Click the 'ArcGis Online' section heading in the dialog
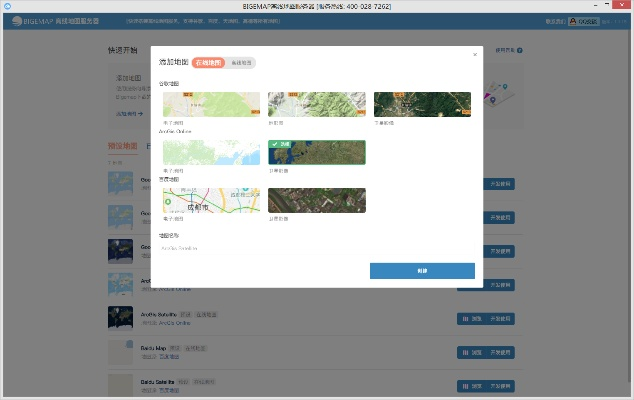The height and width of the screenshot is (400, 634). point(175,131)
